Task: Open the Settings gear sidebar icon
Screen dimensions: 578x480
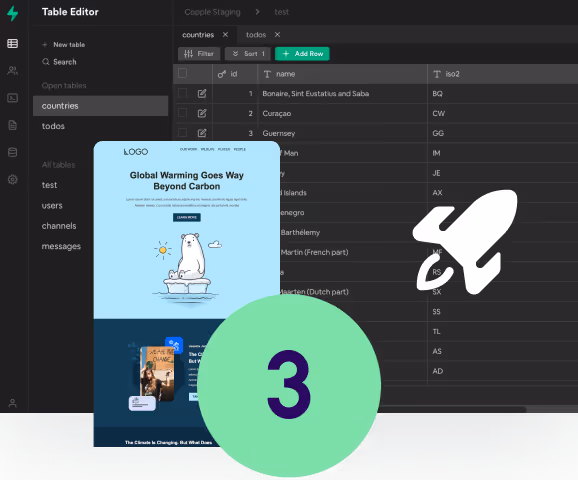Action: 13,180
